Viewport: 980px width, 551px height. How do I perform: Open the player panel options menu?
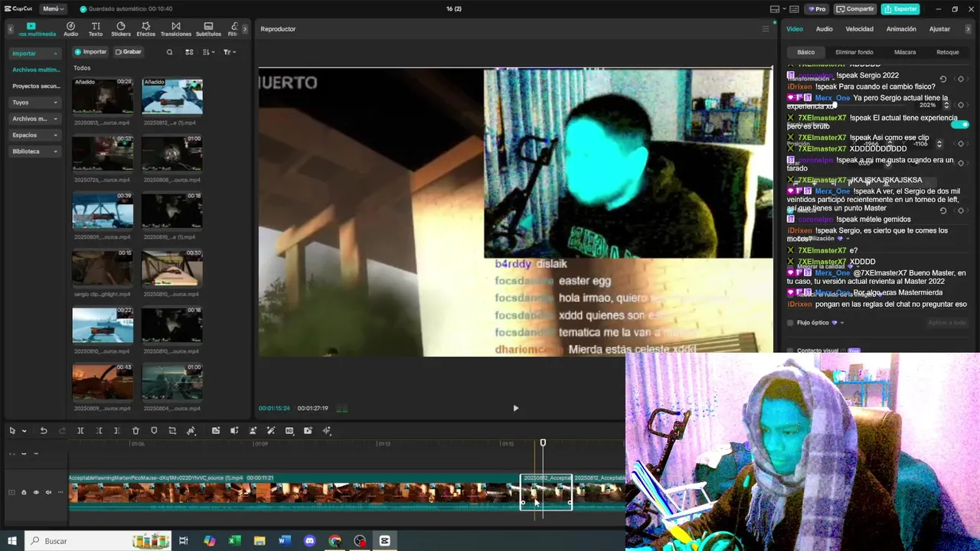(765, 29)
